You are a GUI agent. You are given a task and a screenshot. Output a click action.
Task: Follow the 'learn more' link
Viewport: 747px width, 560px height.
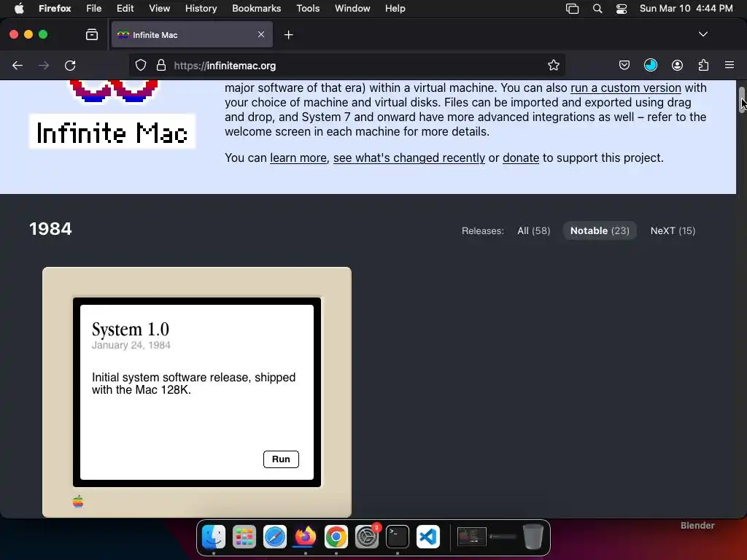pos(298,157)
